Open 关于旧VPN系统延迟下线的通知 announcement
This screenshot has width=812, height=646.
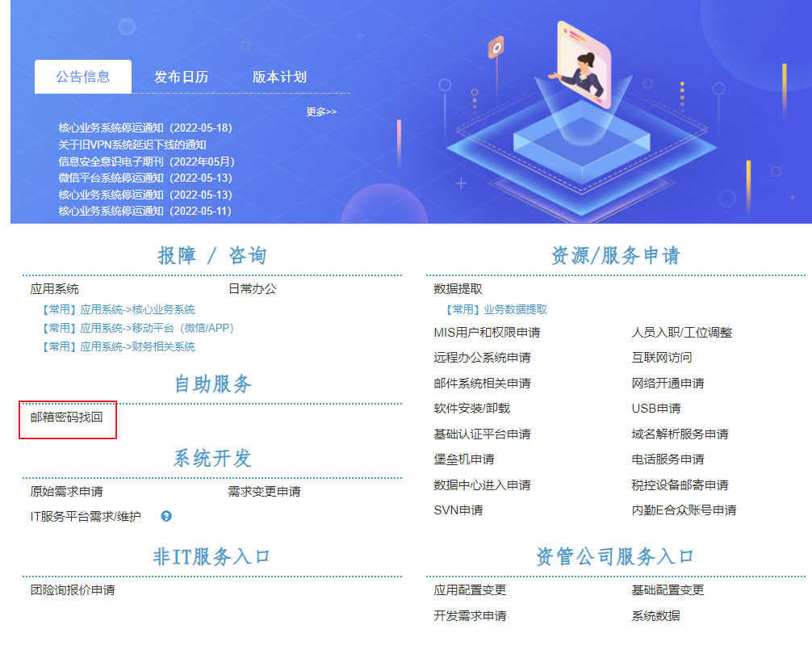132,145
